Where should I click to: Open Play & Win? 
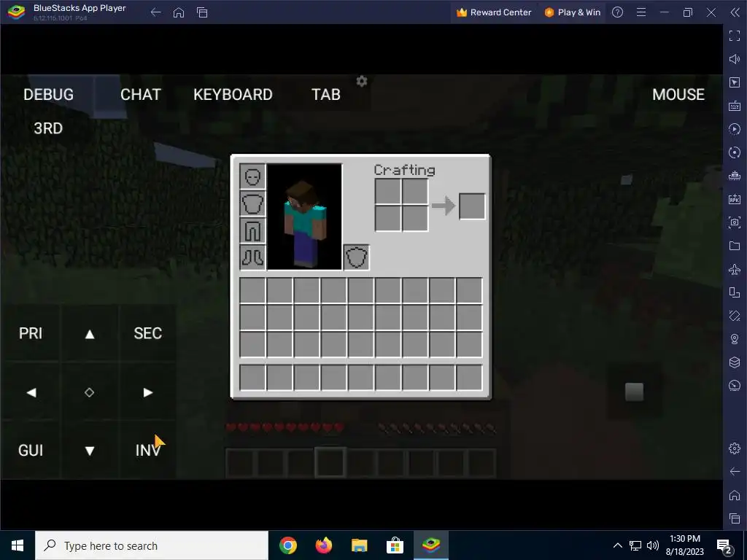573,12
